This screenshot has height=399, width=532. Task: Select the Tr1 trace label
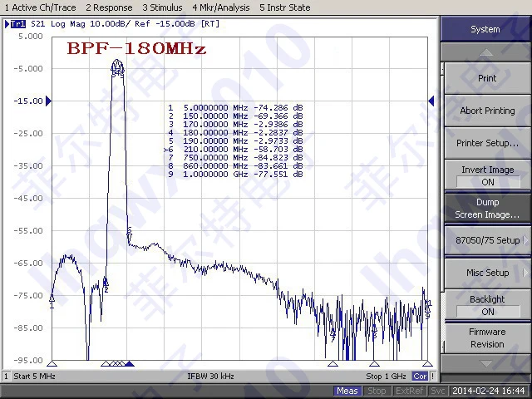click(x=18, y=24)
